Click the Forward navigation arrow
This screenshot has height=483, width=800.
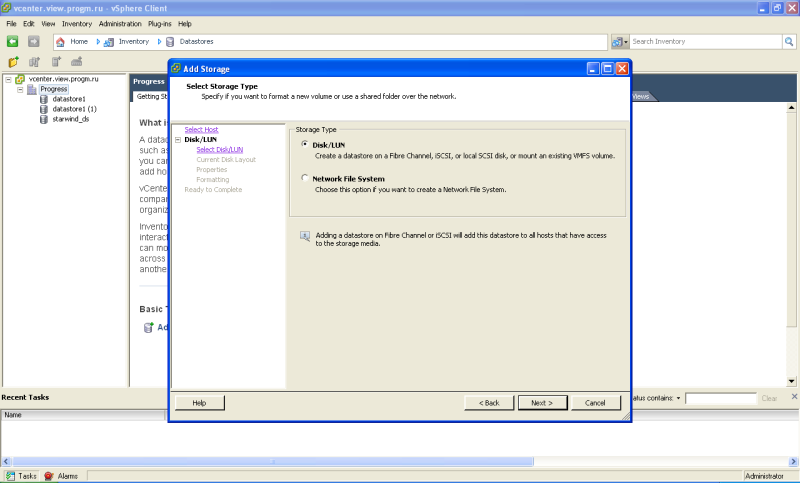34,42
